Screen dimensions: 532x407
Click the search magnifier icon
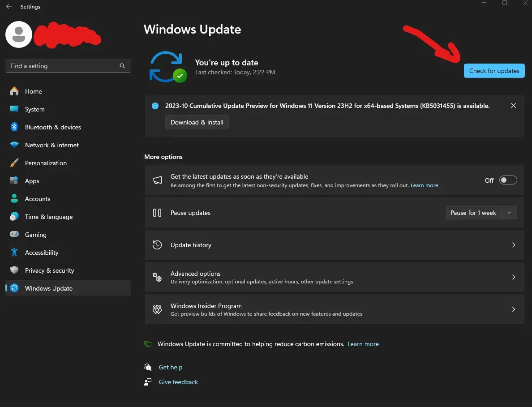122,66
